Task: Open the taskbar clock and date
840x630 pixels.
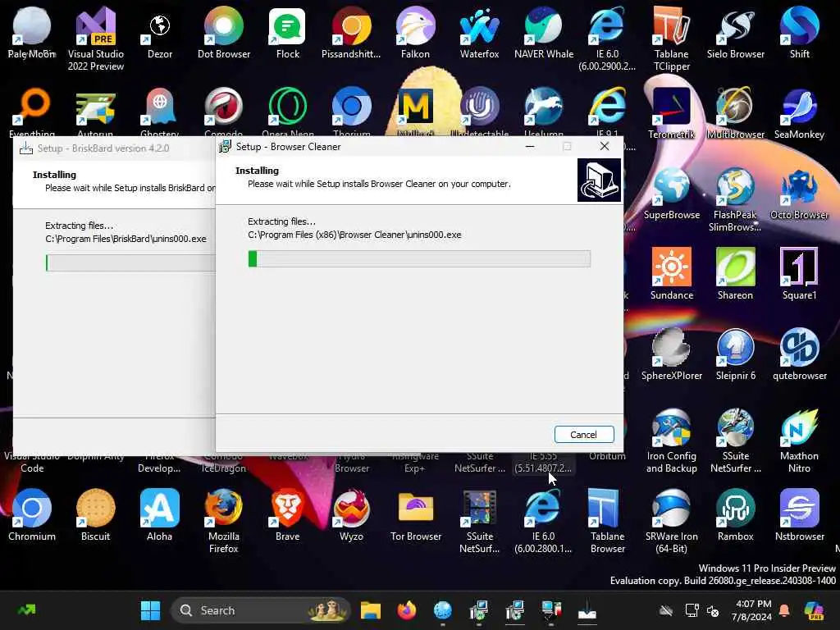Action: click(751, 610)
